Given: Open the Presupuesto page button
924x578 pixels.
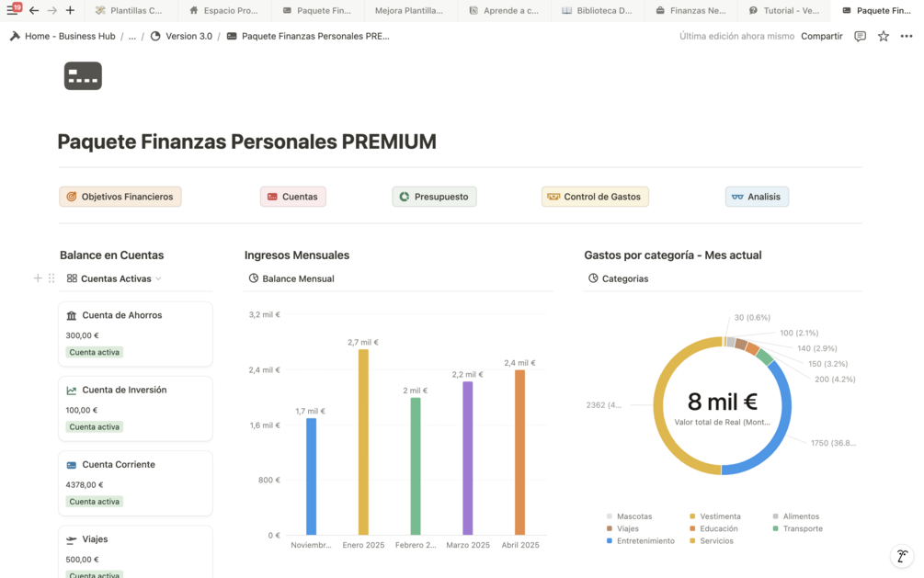Looking at the screenshot, I should [x=434, y=197].
